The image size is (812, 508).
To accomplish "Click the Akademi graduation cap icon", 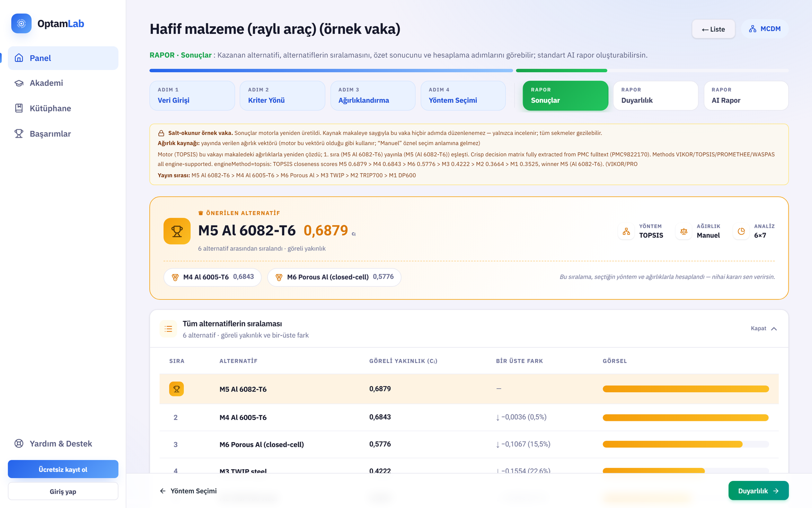I will [x=19, y=83].
